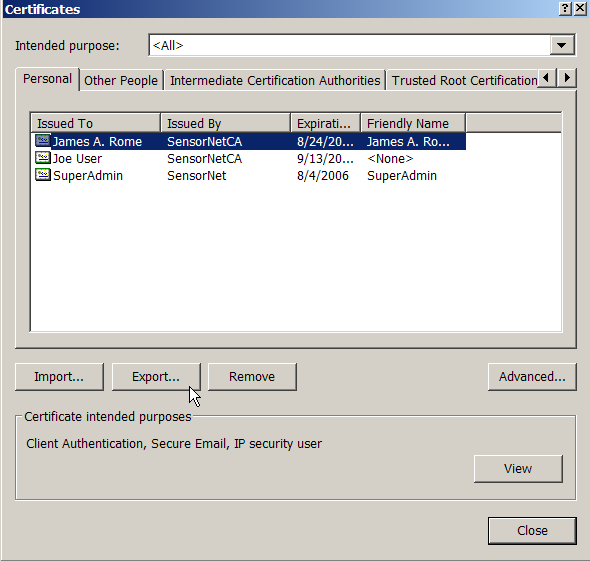Click certificate icon beside Joe User
590x561 pixels.
pyautogui.click(x=43, y=158)
